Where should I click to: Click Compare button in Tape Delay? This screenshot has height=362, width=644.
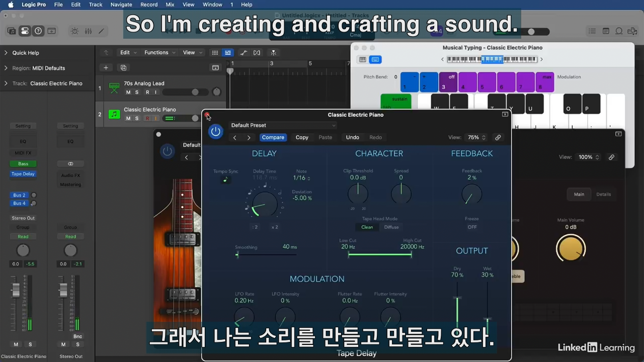[x=273, y=137]
